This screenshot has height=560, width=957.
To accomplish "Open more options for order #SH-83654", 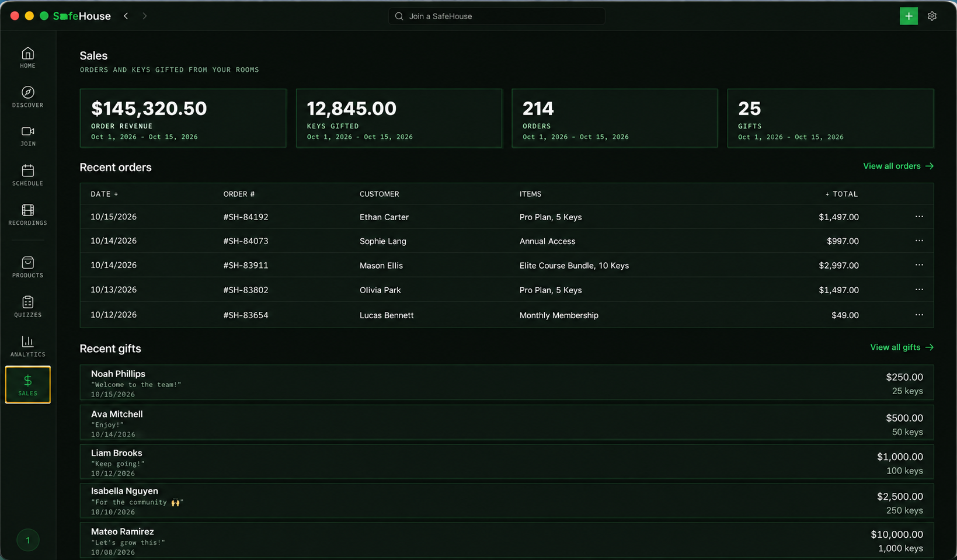I will (x=919, y=315).
